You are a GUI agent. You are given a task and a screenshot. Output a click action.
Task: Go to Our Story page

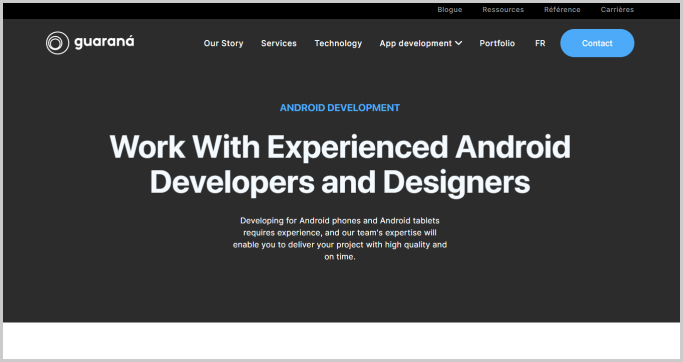(x=223, y=43)
